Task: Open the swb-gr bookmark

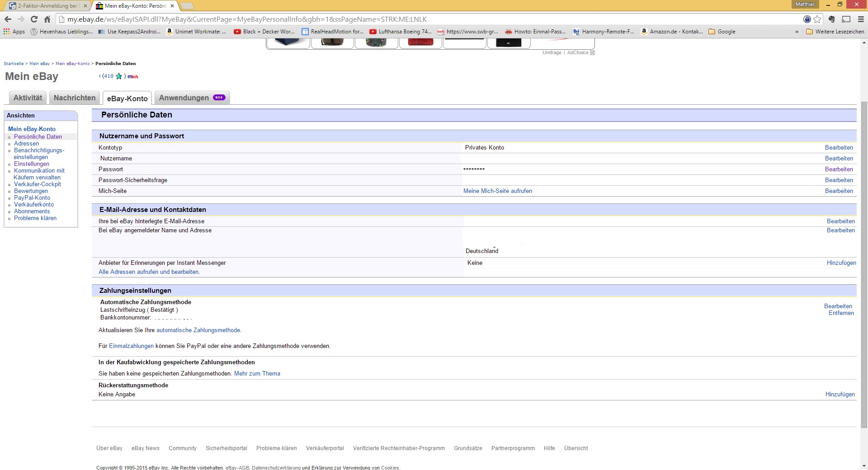Action: [x=467, y=32]
